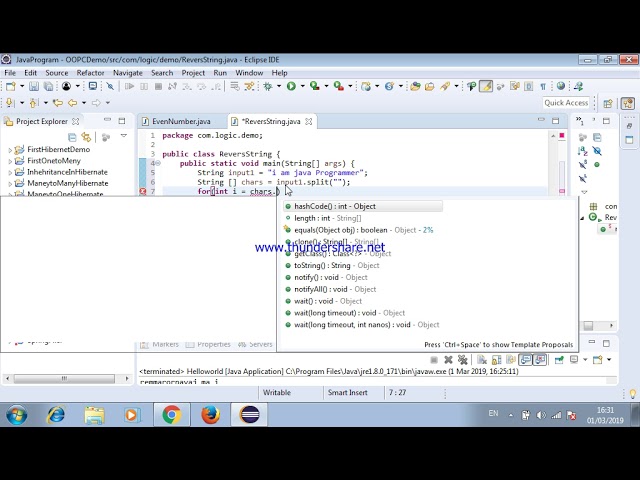The height and width of the screenshot is (480, 640).
Task: Click the Search flashlight icon
Action: point(445,86)
